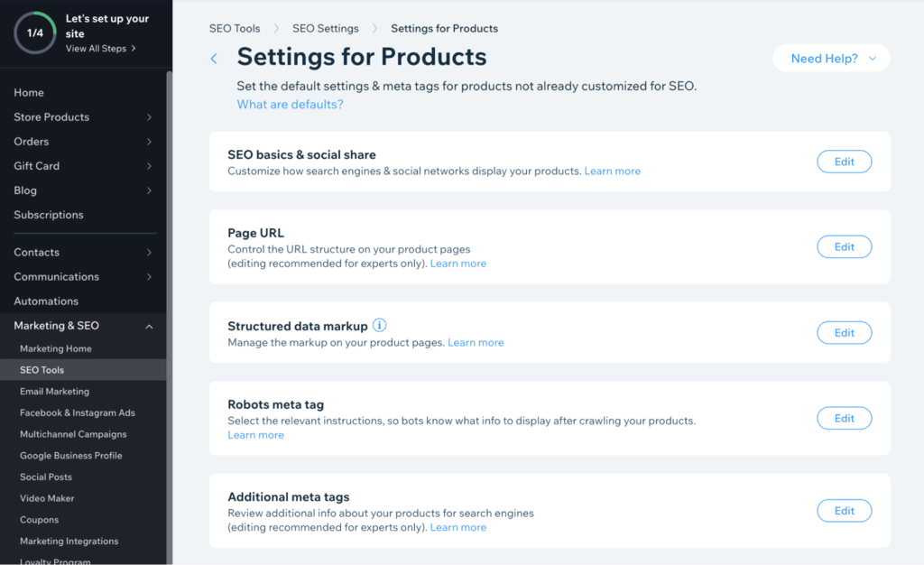The height and width of the screenshot is (565, 924).
Task: Select Social Posts in the sidebar
Action: click(x=46, y=477)
